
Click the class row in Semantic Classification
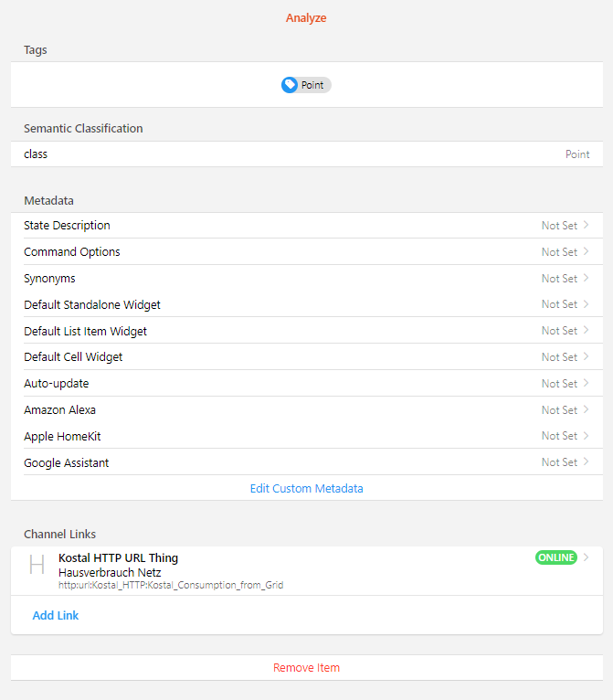pyautogui.click(x=306, y=154)
